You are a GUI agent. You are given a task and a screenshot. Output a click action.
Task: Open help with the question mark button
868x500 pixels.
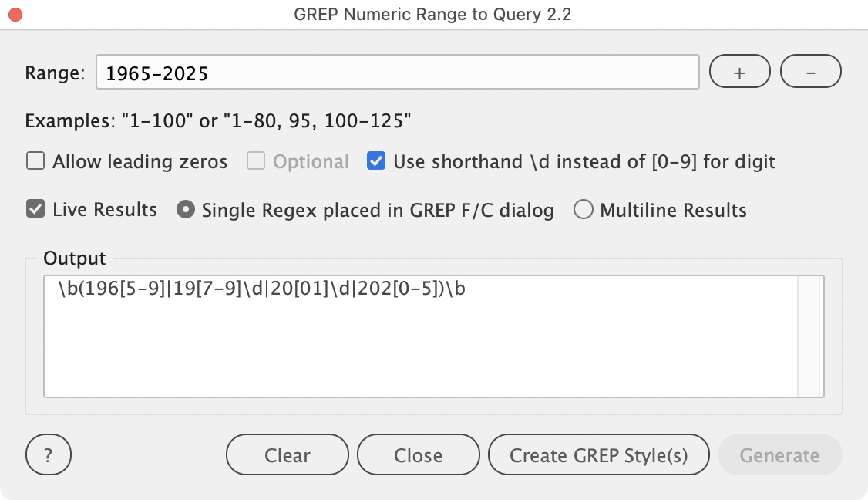[48, 455]
